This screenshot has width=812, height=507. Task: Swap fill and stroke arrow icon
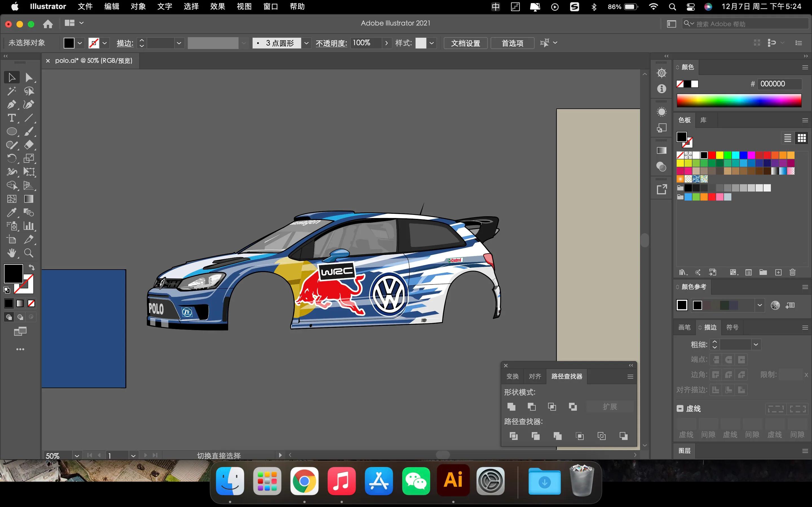32,267
